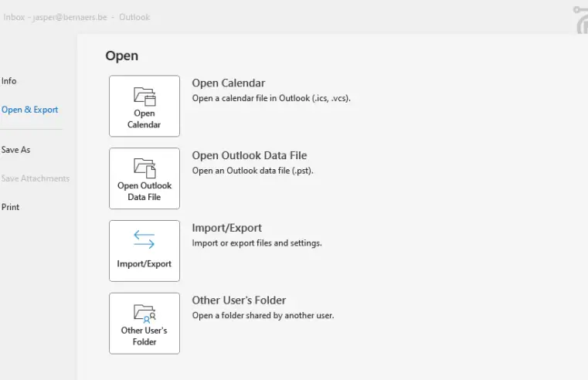Screen dimensions: 588x380
Task: Choose Save As in the sidebar
Action: (x=15, y=150)
